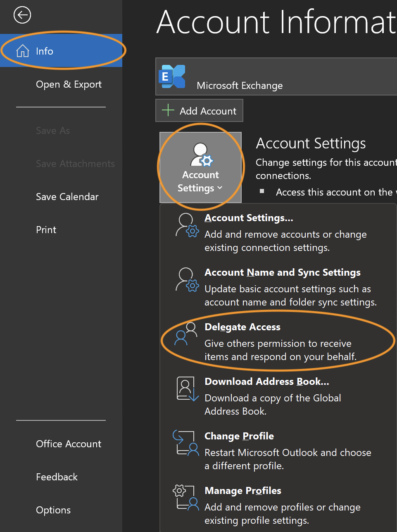The image size is (397, 532).
Task: Click the Change Profile icon
Action: point(185,443)
